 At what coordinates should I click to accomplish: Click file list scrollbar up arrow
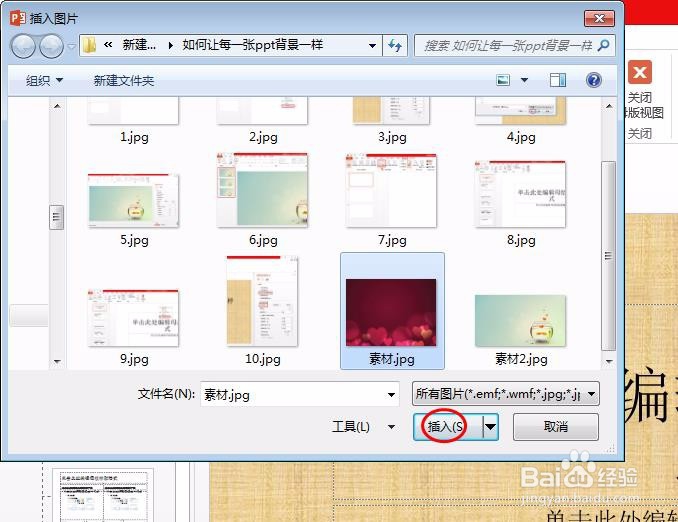coord(609,106)
